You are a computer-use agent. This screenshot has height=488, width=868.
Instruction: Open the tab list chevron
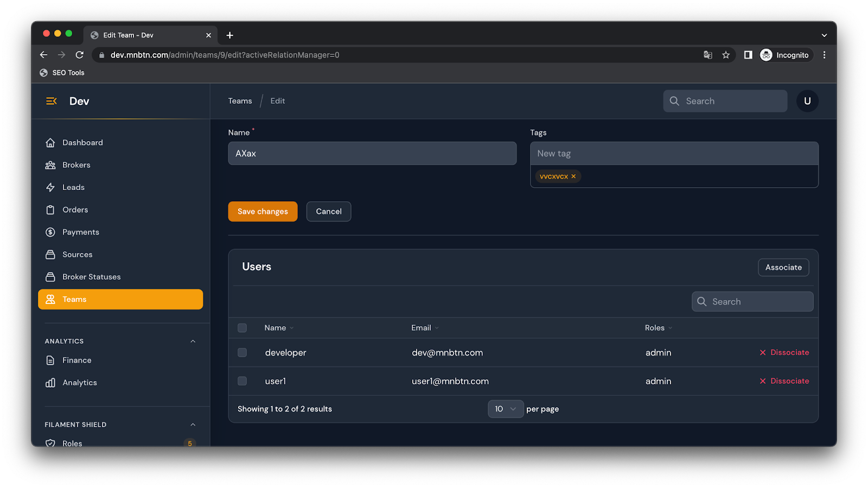tap(824, 35)
